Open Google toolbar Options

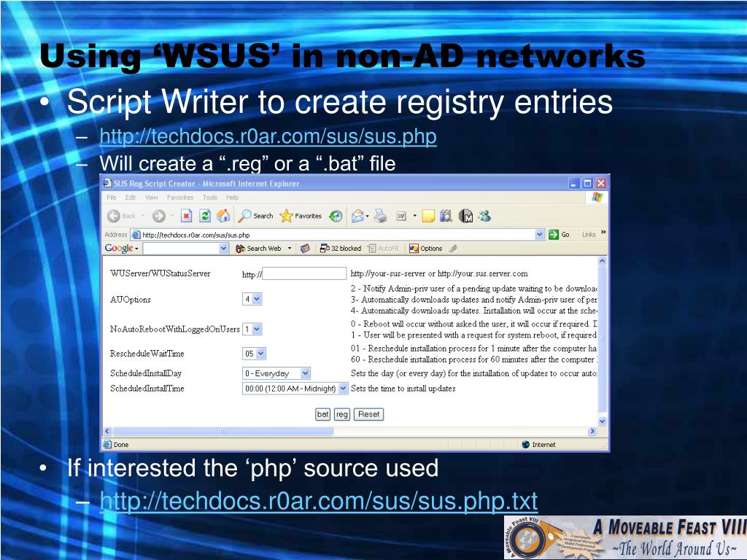click(426, 249)
